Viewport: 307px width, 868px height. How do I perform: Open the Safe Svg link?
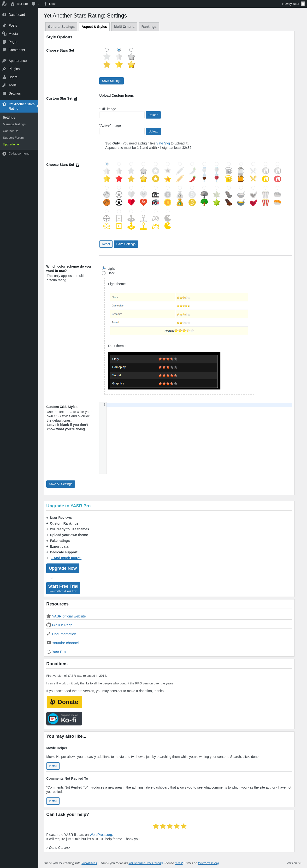click(x=163, y=144)
